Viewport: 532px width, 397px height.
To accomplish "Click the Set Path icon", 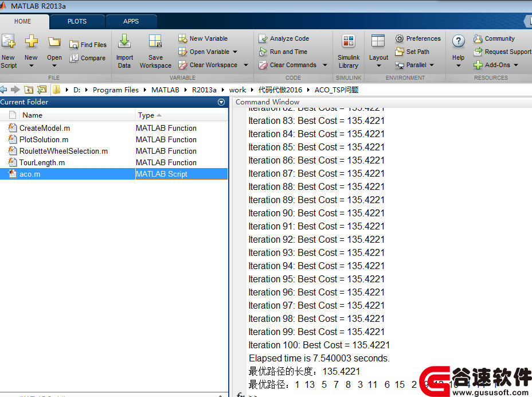I will [400, 52].
